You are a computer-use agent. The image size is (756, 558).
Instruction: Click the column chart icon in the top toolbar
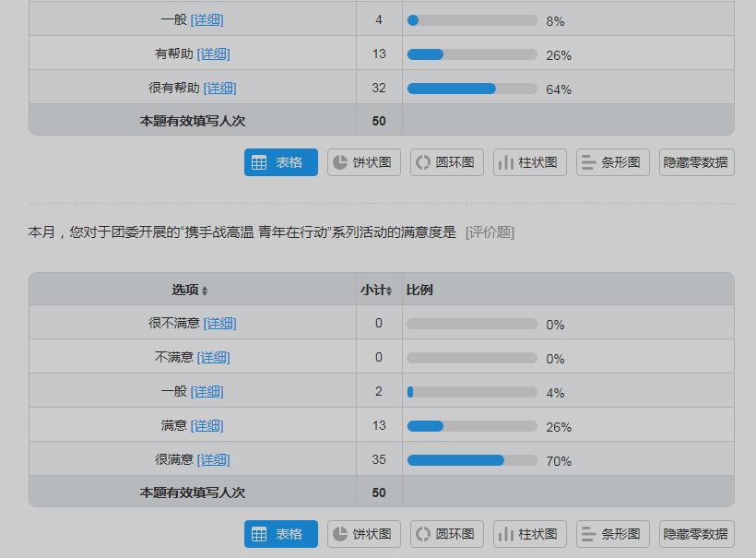(x=506, y=162)
